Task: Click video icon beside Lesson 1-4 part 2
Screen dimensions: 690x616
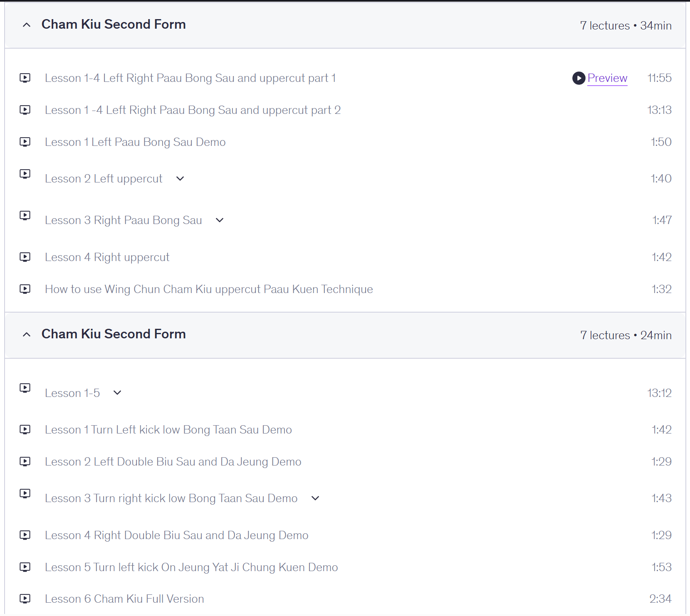Action: 25,110
